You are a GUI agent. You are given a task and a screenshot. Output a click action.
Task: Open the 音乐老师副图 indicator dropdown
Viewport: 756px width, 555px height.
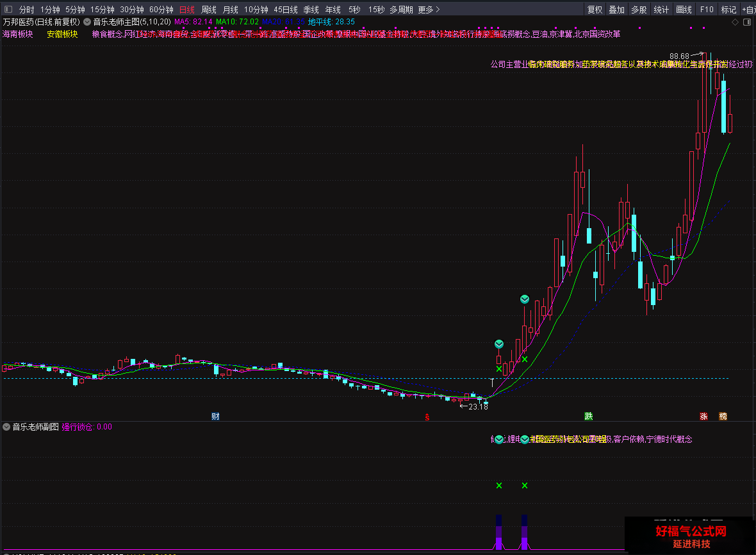[x=6, y=427]
